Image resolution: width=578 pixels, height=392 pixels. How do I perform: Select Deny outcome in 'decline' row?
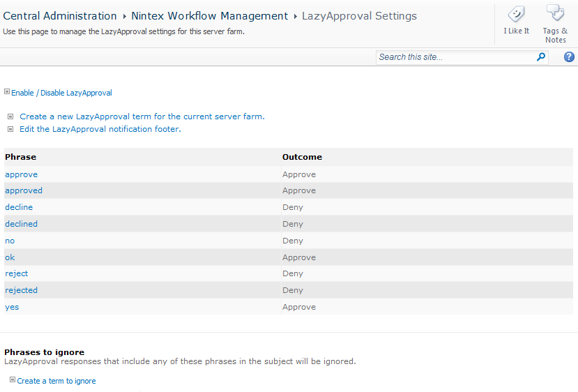(293, 207)
